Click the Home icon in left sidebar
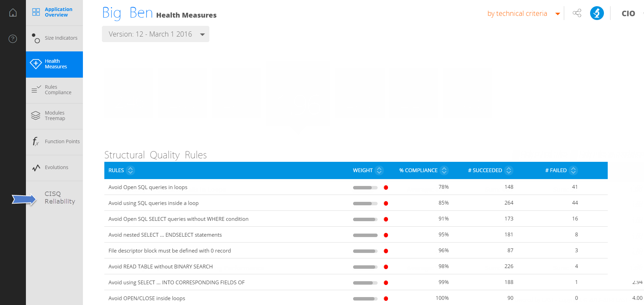This screenshot has height=305, width=644. tap(13, 13)
